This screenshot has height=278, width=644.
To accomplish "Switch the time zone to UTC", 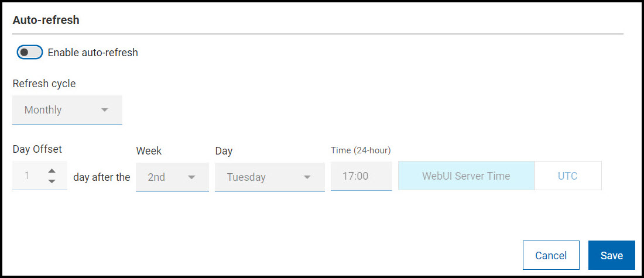I will [567, 176].
